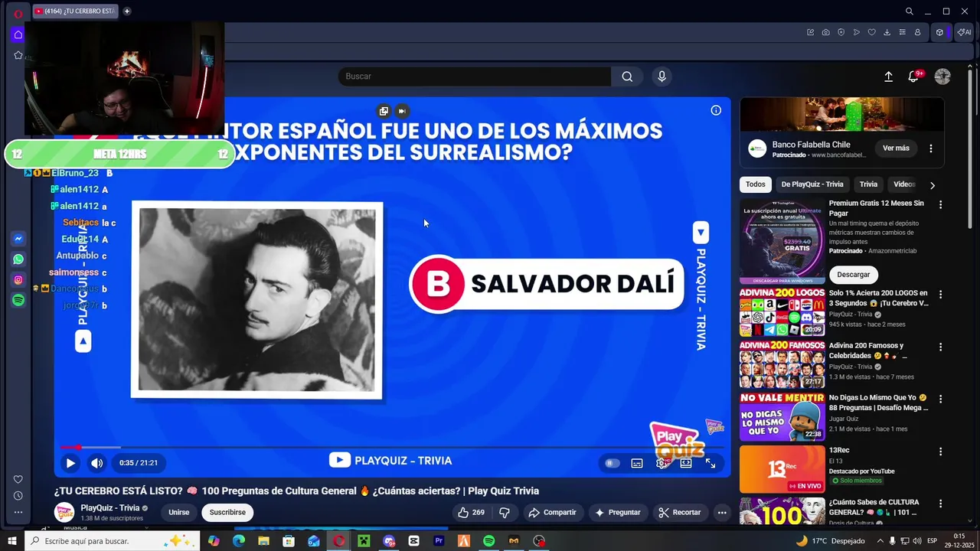The image size is (980, 551).
Task: Open options for Adivina 200 Famosos video
Action: click(x=941, y=347)
